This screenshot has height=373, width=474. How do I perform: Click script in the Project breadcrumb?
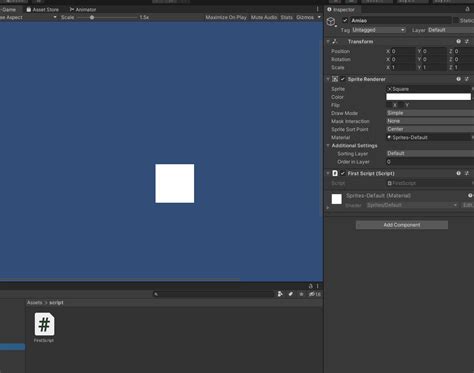[56, 303]
